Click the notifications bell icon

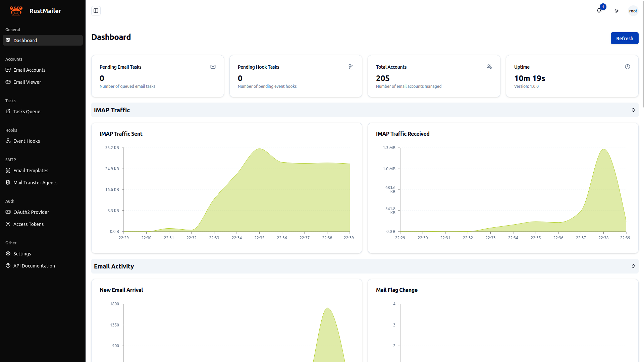click(599, 11)
